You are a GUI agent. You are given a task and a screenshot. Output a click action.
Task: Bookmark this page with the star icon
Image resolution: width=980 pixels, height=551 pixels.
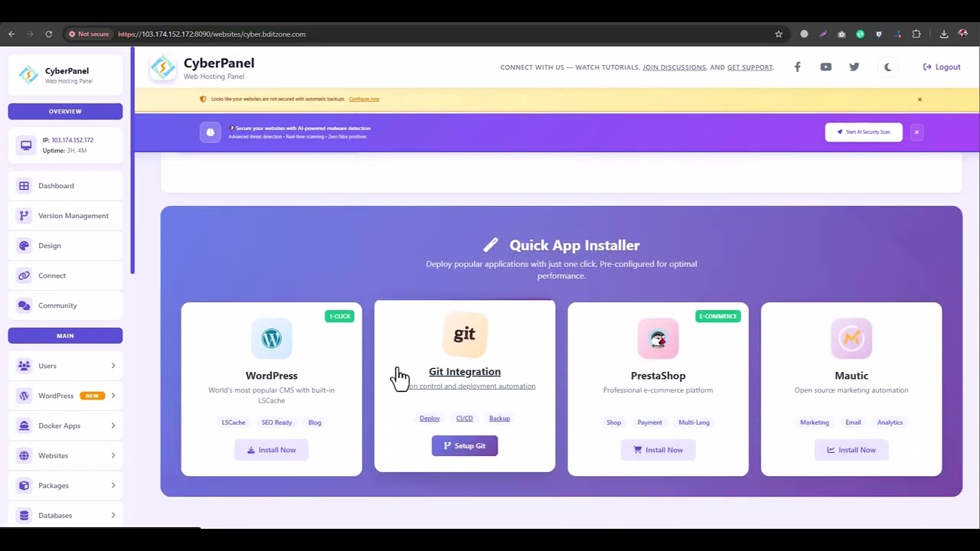click(779, 34)
